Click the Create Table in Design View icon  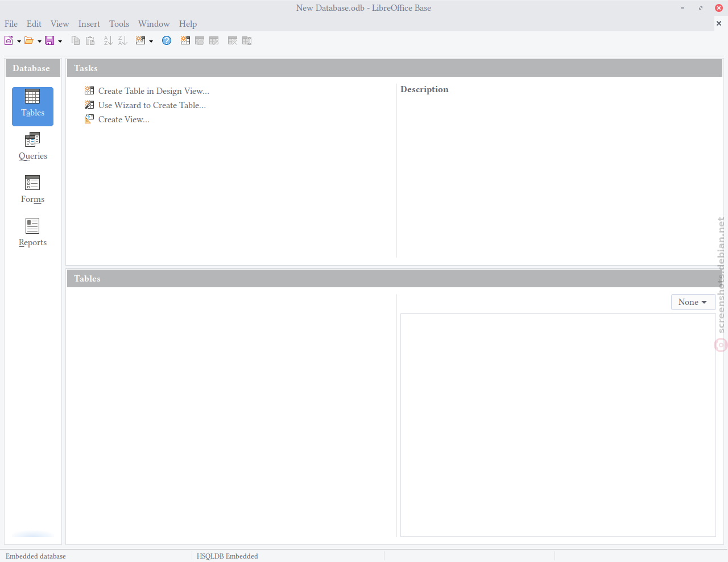coord(89,90)
